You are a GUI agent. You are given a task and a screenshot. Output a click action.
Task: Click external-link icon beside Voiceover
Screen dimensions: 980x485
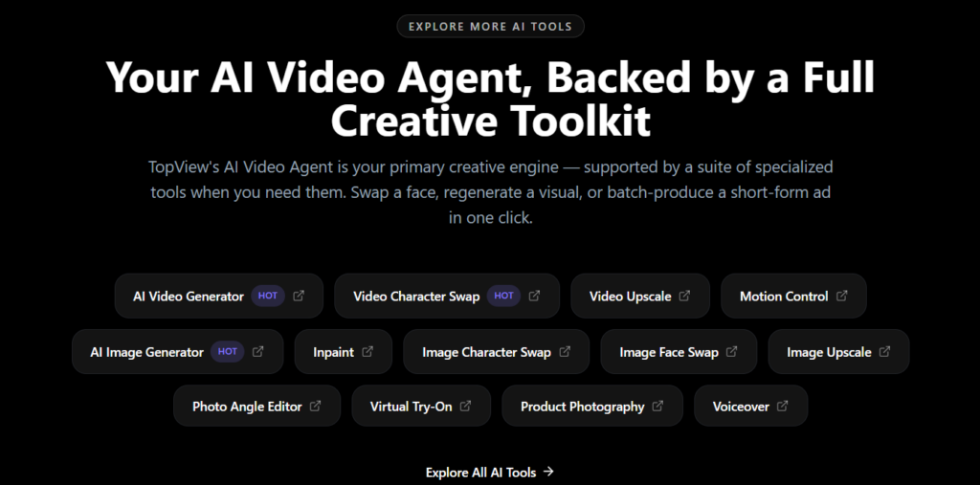[x=783, y=406]
